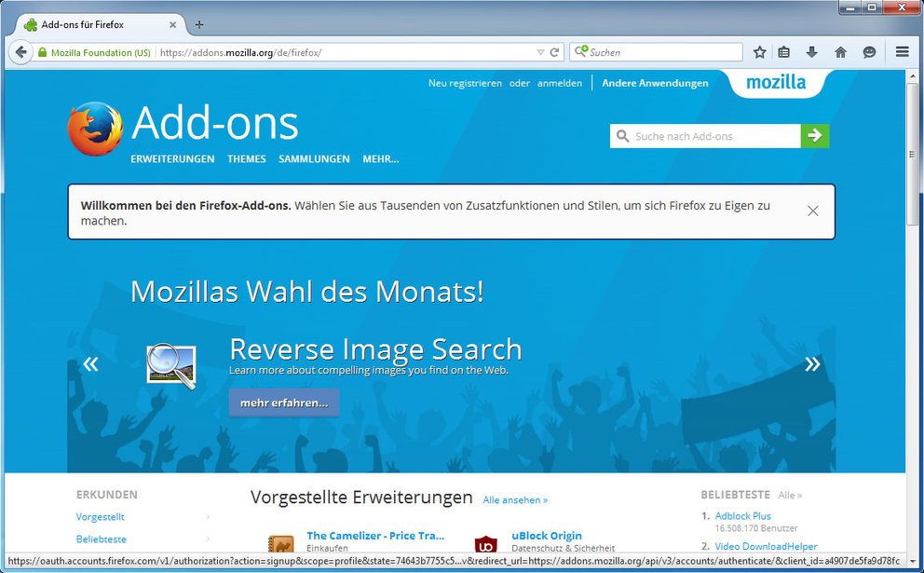Open a new tab with plus button

199,25
